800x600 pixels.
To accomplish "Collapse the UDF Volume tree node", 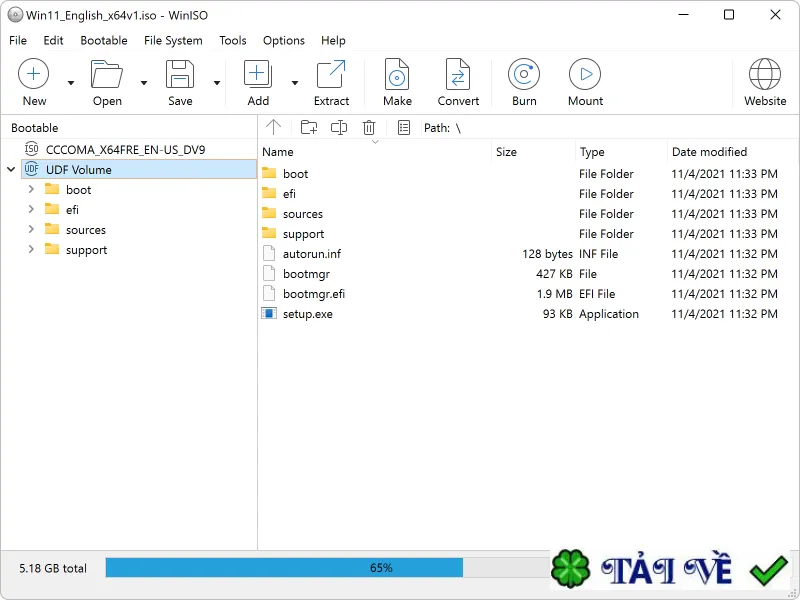I will pyautogui.click(x=11, y=169).
